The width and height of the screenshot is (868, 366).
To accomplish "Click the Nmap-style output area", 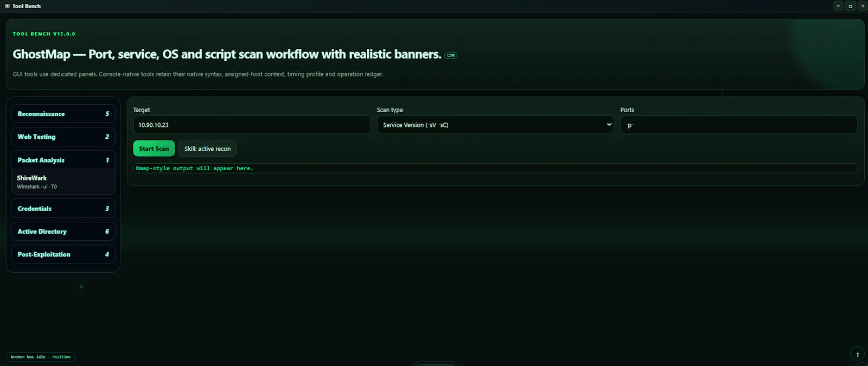I will click(x=495, y=169).
